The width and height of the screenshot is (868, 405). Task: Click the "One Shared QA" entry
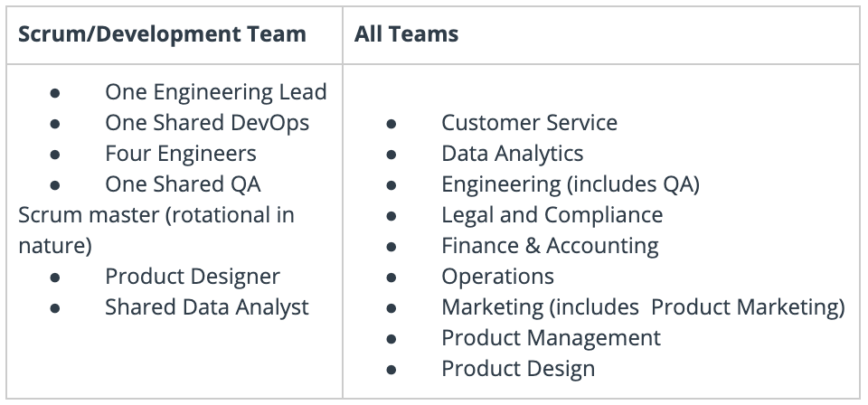point(183,184)
